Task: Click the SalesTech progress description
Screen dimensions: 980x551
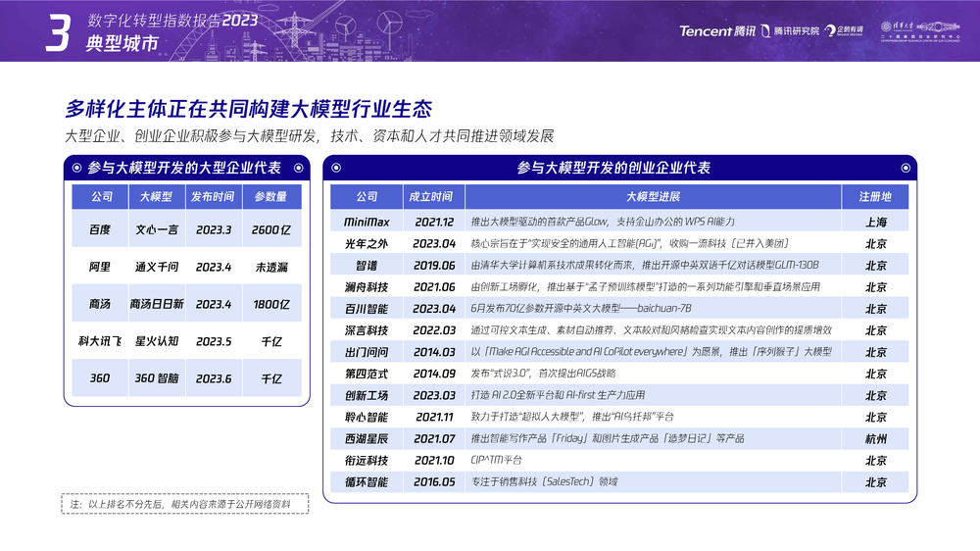Action: click(544, 481)
